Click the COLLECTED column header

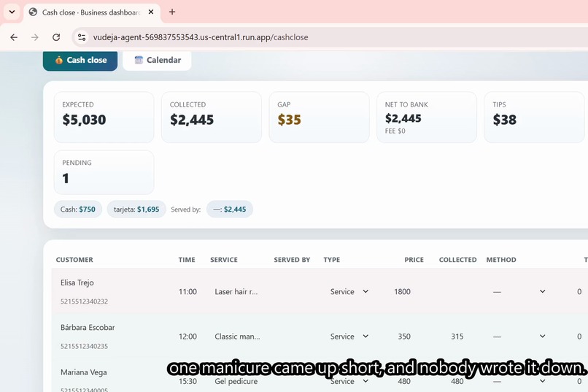pyautogui.click(x=458, y=260)
